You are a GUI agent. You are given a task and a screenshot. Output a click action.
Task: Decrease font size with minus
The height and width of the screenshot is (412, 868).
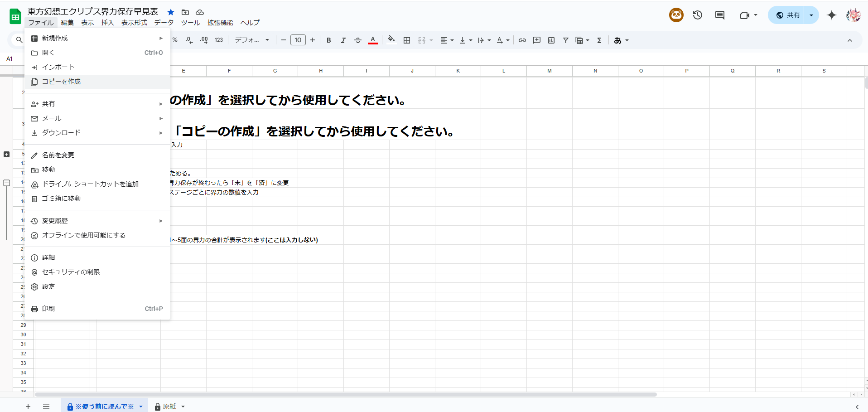[x=284, y=40]
